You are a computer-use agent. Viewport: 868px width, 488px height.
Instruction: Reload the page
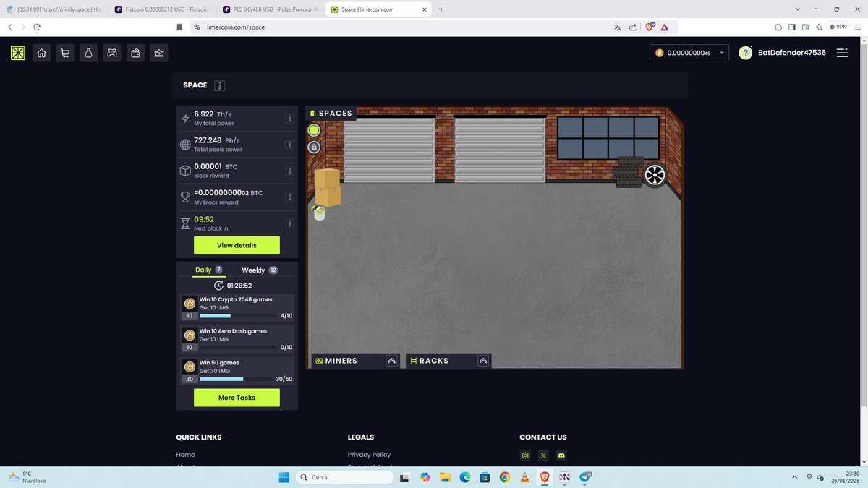[x=37, y=27]
